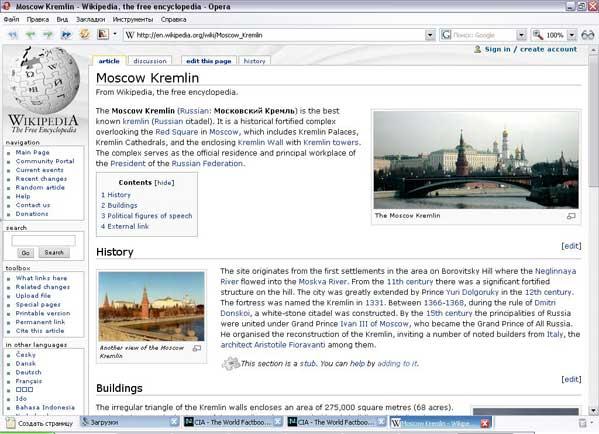This screenshot has height=434, width=599.
Task: Jump to '3 Political figures of speech'
Action: pos(146,216)
